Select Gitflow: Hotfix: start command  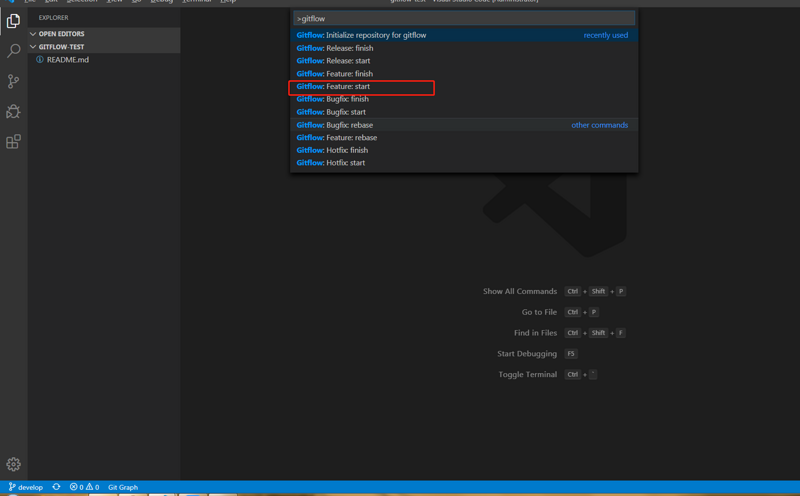pyautogui.click(x=464, y=163)
